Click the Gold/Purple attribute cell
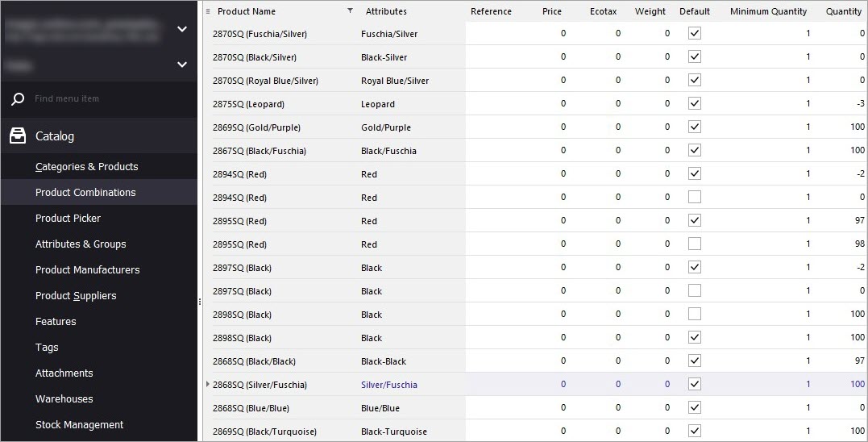This screenshot has width=868, height=442. point(386,127)
